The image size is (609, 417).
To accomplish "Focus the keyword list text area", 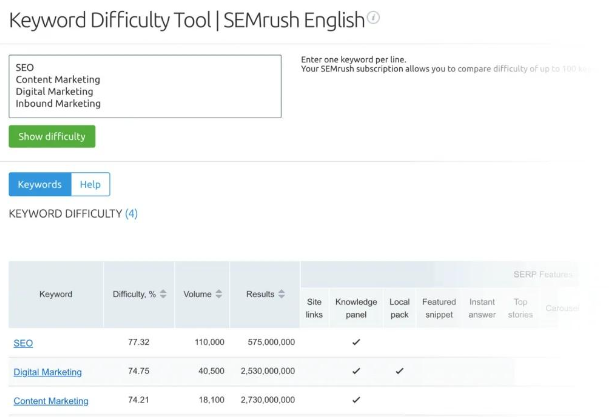I will click(x=145, y=86).
